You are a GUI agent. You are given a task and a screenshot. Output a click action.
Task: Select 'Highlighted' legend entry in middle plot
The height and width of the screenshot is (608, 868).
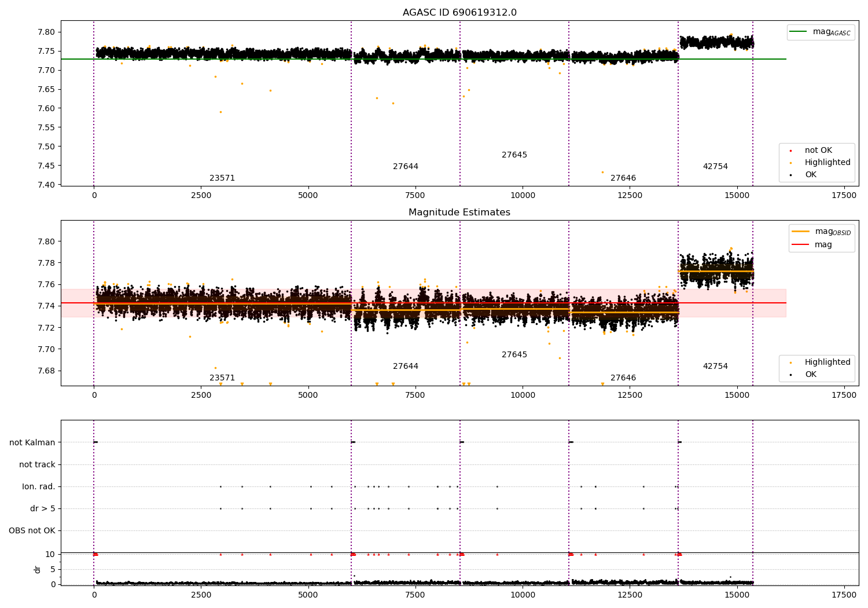click(820, 362)
